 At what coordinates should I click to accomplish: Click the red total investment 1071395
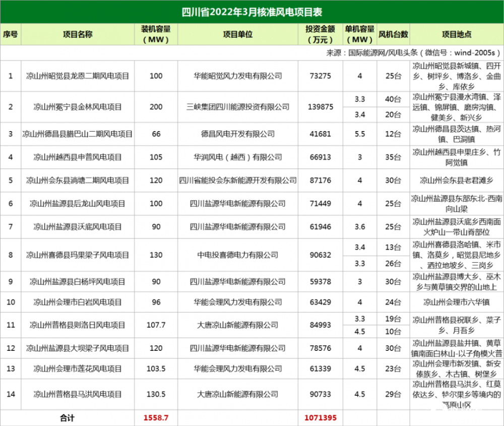320,418
